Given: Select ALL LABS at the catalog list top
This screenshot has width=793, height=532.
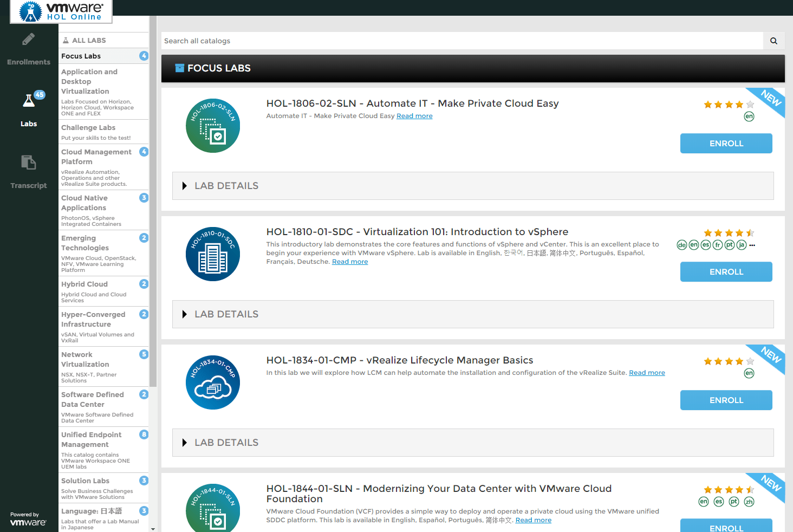Looking at the screenshot, I should (103, 40).
